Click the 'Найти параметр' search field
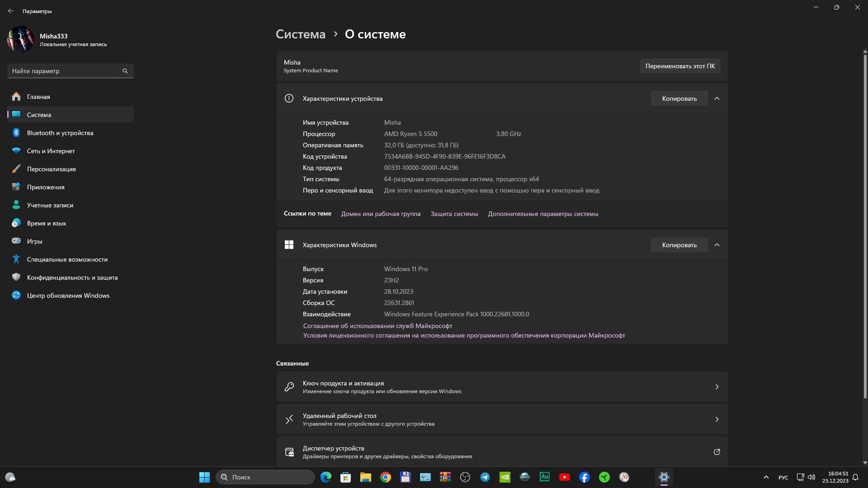868x488 pixels. coord(70,71)
